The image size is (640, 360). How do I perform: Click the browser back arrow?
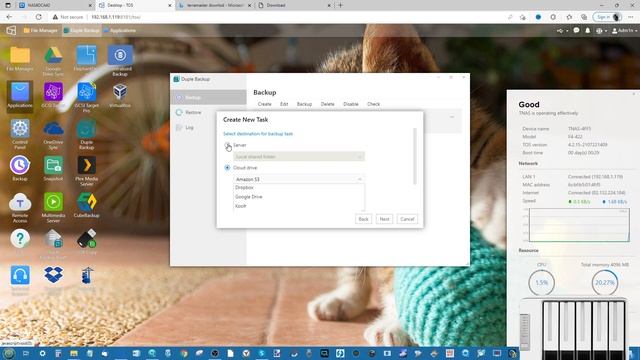[x=9, y=17]
